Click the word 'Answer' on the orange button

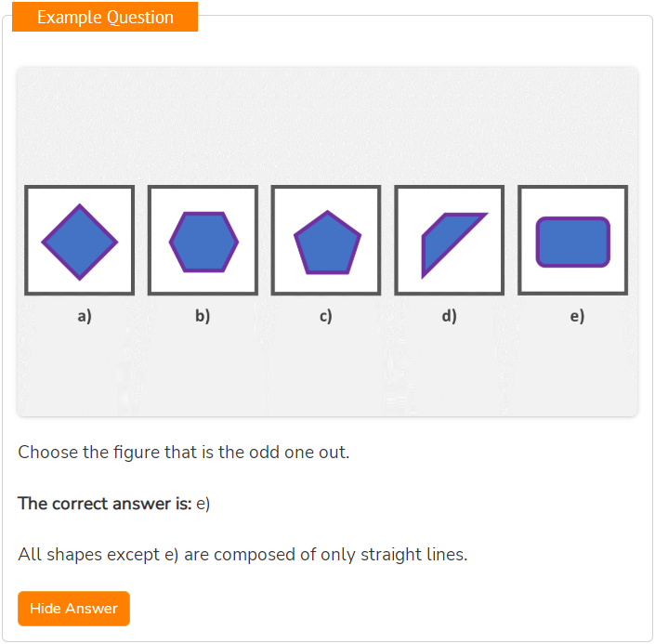pyautogui.click(x=91, y=609)
